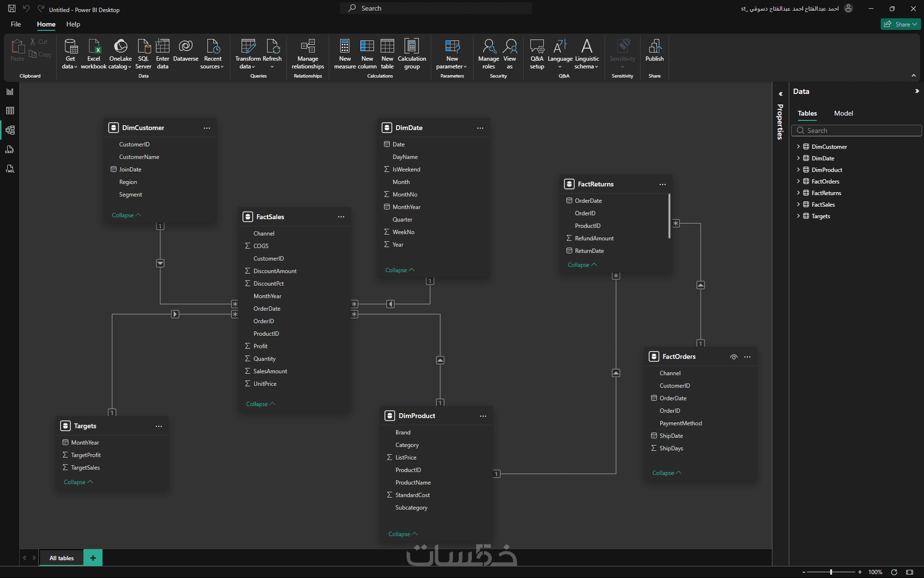Switch to the Model tab in Data pane

(x=843, y=113)
